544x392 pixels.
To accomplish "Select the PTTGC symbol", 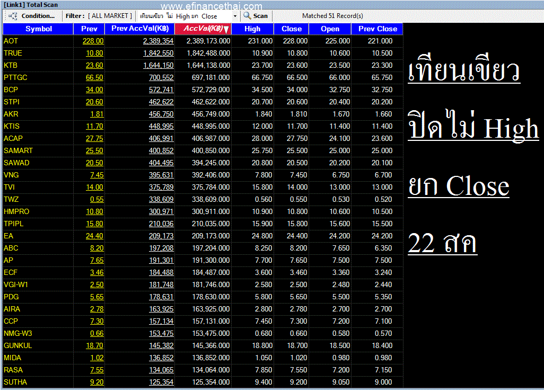I will point(15,78).
